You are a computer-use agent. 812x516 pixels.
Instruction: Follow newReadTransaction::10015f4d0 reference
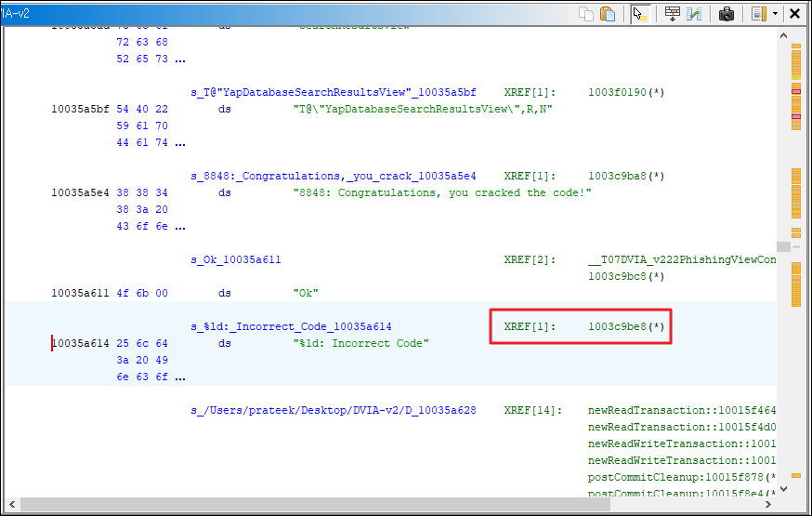[682, 428]
